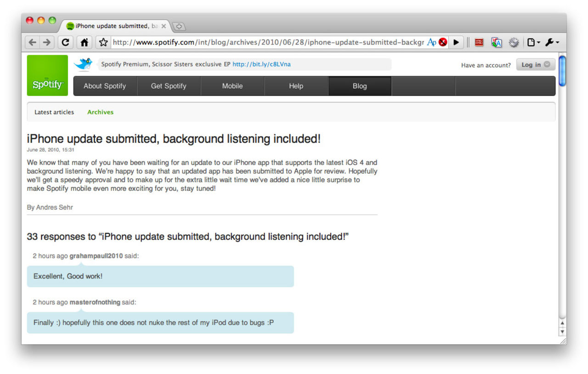Click the Spotify logo
Screen dimensions: 588x374
(x=47, y=76)
